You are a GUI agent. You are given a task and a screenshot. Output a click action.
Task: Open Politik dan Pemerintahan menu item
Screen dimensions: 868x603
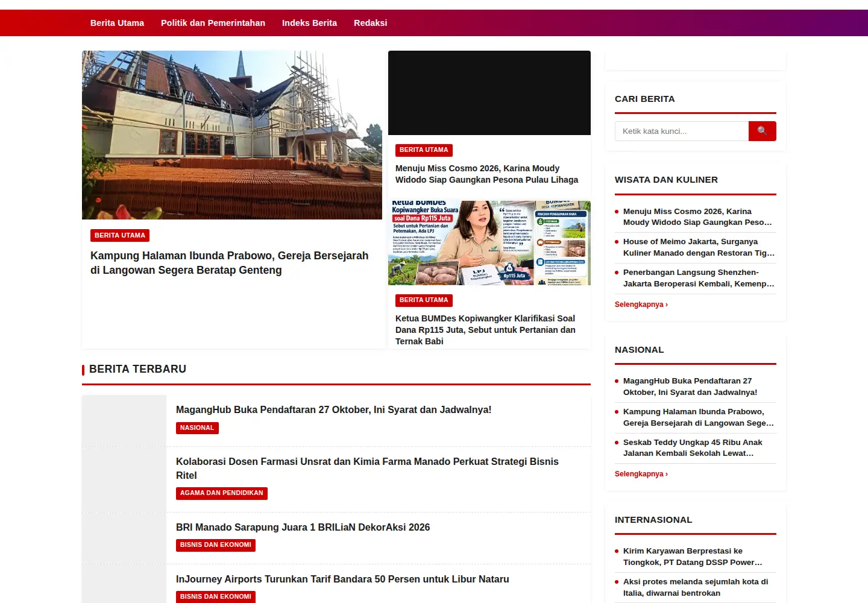(x=213, y=23)
